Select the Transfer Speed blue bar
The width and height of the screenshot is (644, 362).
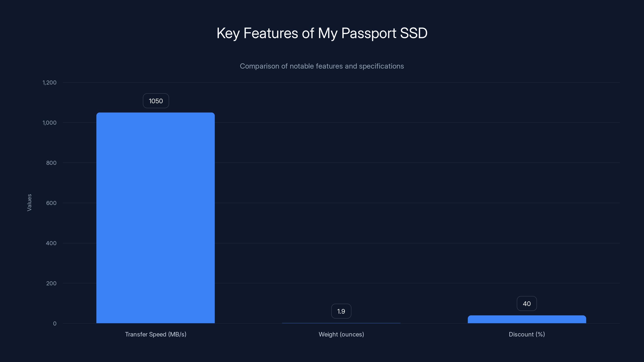coord(156,218)
